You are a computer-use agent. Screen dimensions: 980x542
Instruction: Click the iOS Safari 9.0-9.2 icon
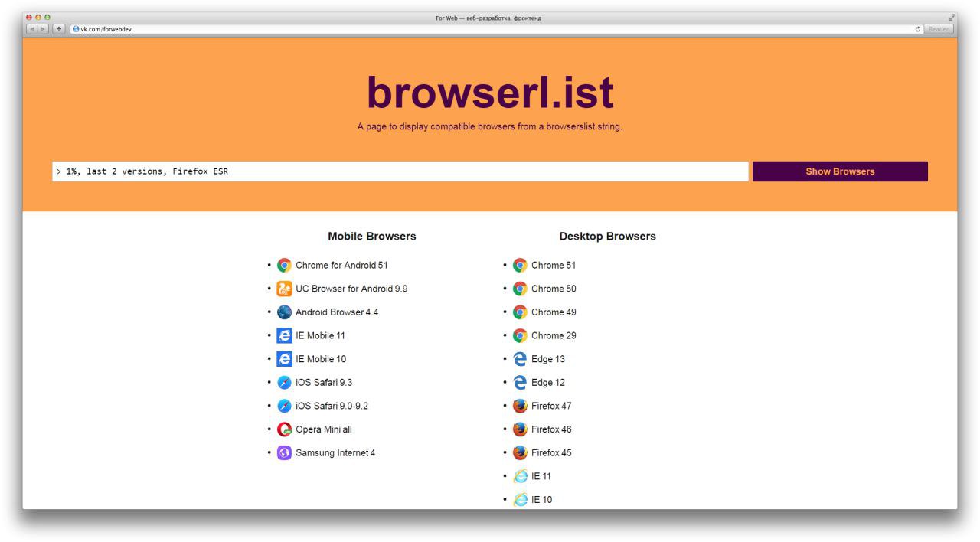pyautogui.click(x=284, y=406)
